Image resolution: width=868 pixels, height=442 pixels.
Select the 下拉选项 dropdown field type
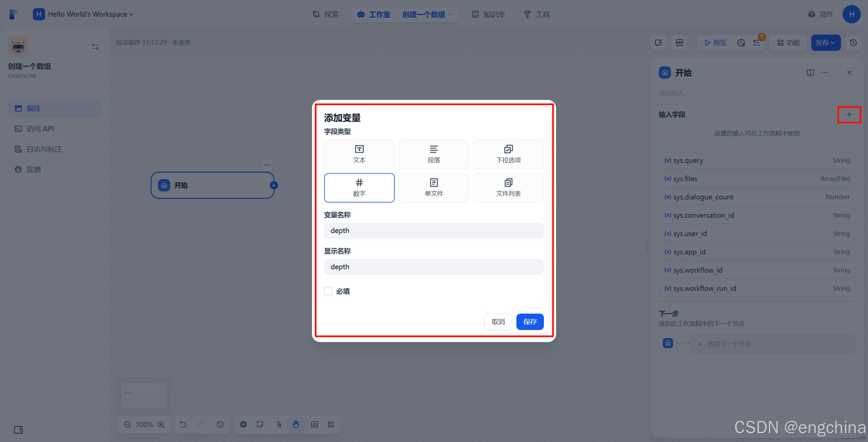coord(508,154)
